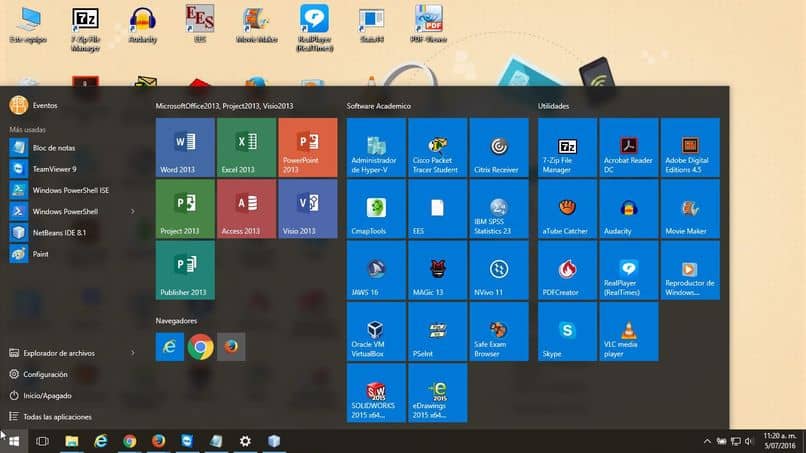Open the PSeInt tile
The width and height of the screenshot is (806, 453).
point(437,331)
